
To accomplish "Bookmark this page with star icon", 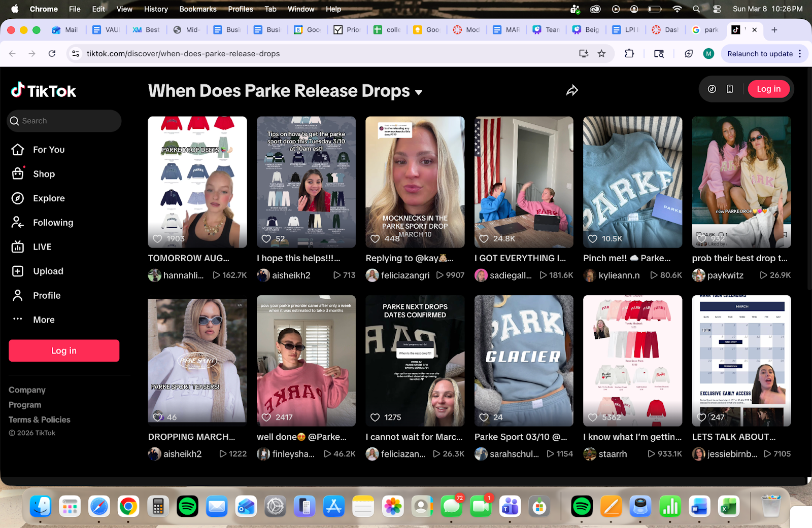I will point(601,54).
